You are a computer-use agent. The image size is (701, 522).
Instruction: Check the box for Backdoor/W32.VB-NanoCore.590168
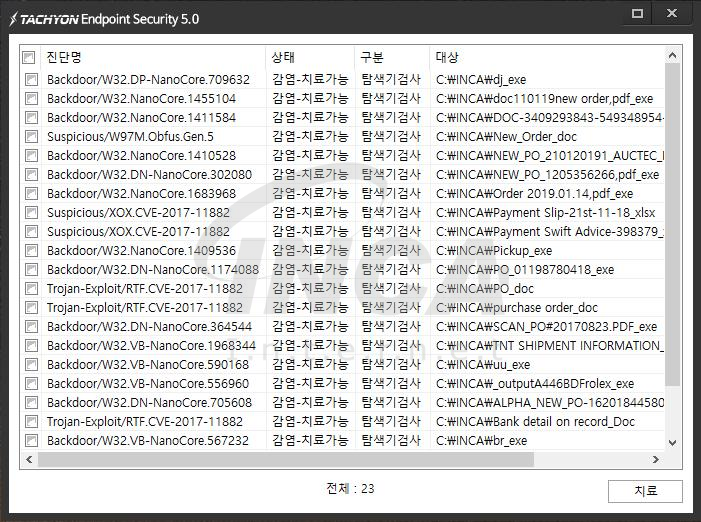point(31,365)
